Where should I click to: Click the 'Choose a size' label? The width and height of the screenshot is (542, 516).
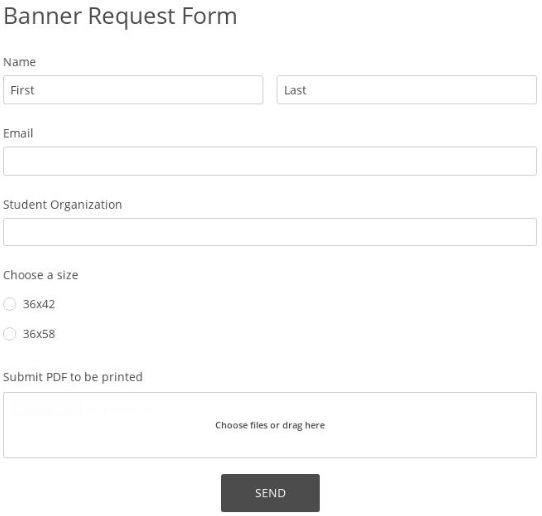click(41, 275)
